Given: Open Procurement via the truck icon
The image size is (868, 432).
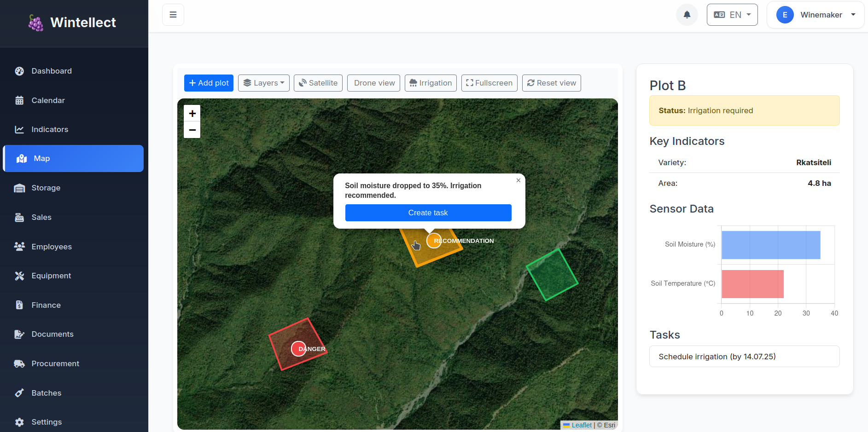Looking at the screenshot, I should coord(19,363).
